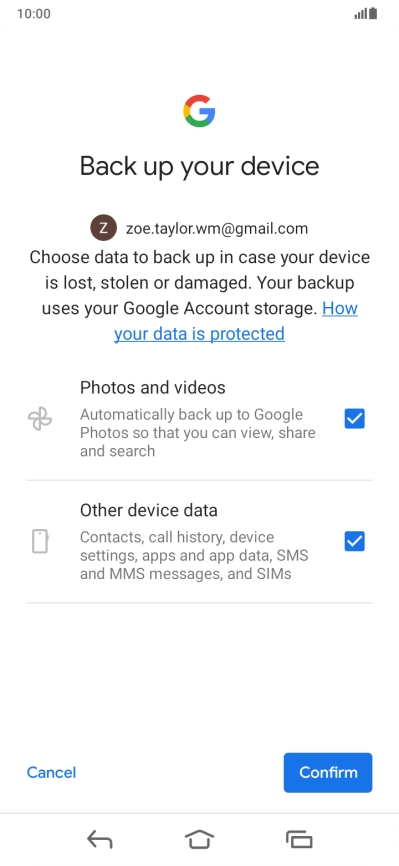Tap the Contacts, call history description text
The width and height of the screenshot is (399, 866).
194,556
